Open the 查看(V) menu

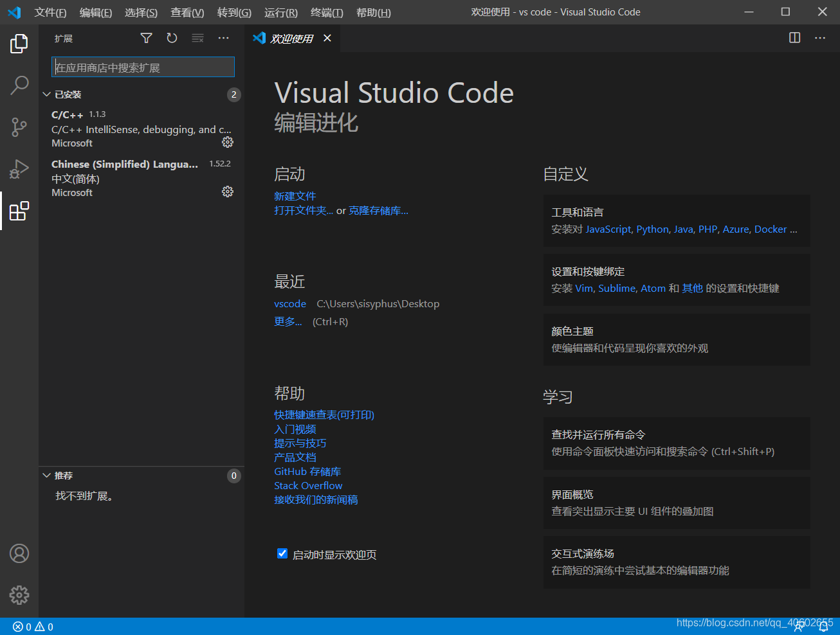[x=187, y=12]
